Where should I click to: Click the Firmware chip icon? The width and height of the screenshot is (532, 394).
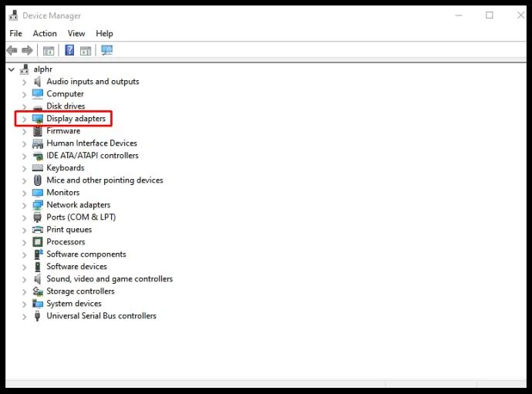38,130
